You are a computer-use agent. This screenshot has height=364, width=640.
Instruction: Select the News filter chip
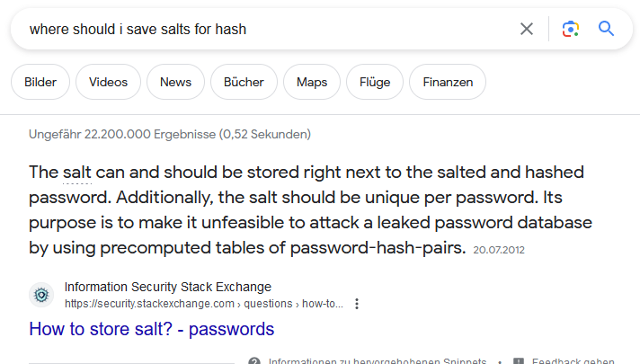click(175, 82)
